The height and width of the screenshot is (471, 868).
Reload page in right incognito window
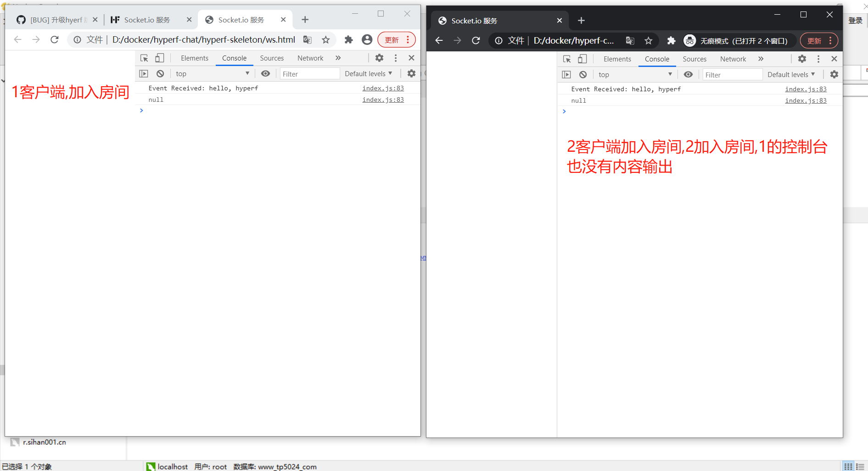click(x=476, y=40)
